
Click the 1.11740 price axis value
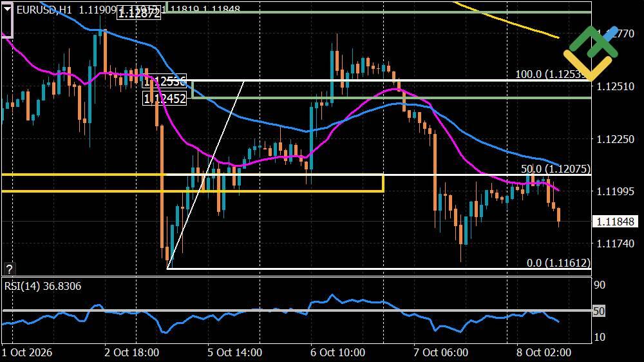click(x=615, y=243)
